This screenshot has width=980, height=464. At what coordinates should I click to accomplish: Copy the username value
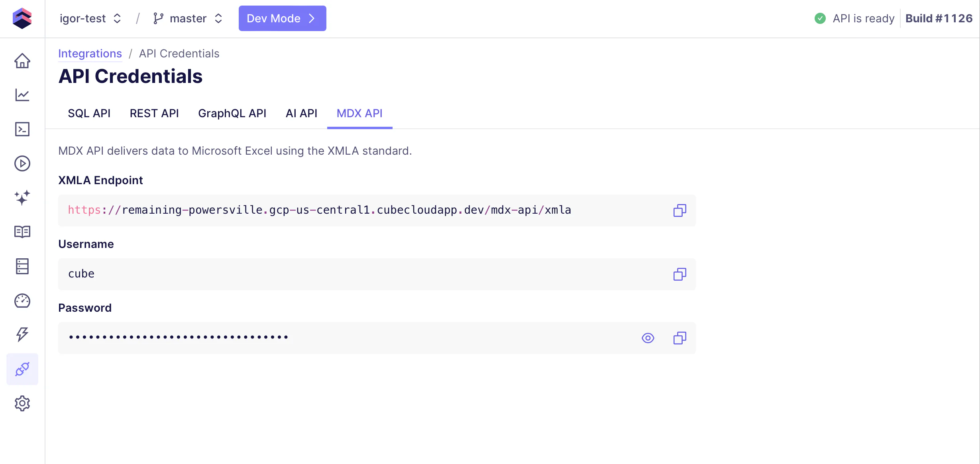point(680,274)
